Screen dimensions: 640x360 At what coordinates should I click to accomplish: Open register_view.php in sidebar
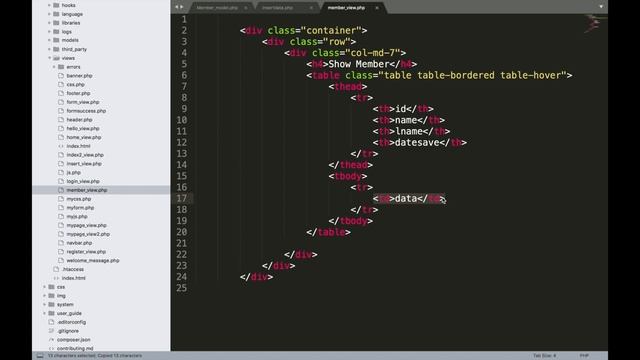point(86,252)
